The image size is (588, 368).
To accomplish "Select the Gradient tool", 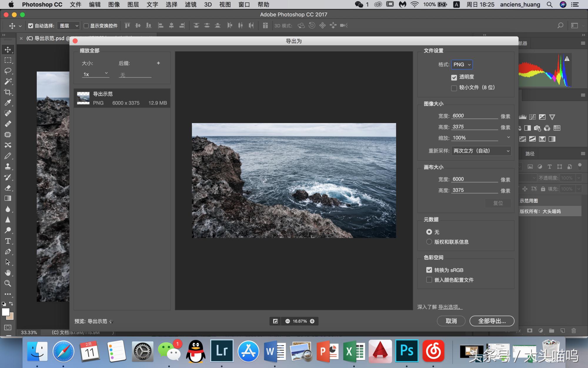I will click(8, 198).
